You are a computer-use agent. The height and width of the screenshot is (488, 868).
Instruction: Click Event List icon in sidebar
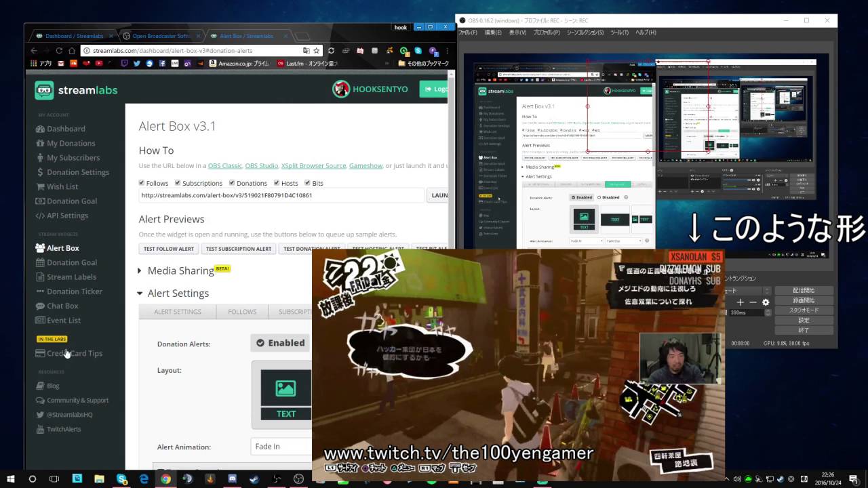[41, 320]
